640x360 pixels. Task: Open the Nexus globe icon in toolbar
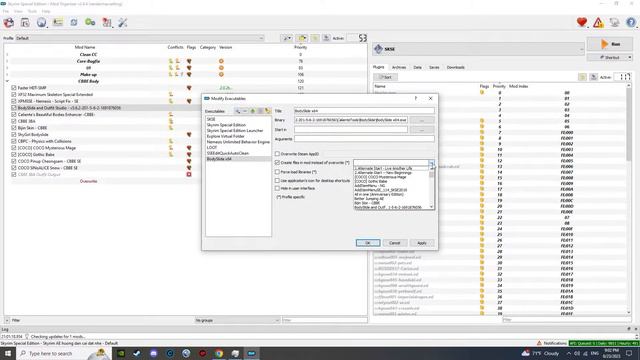pos(41,22)
